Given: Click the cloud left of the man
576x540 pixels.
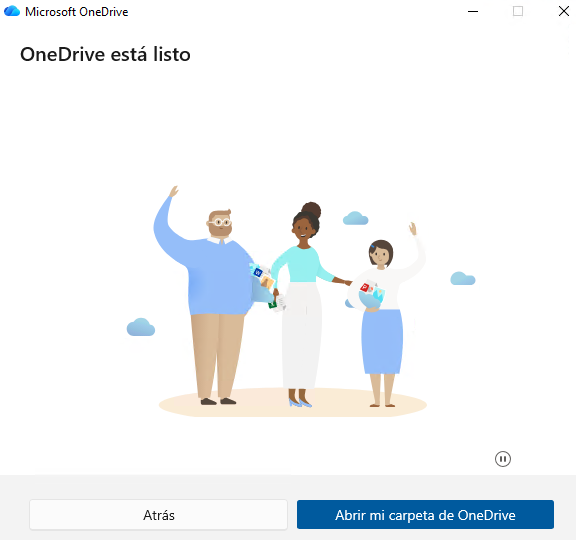Looking at the screenshot, I should (141, 327).
